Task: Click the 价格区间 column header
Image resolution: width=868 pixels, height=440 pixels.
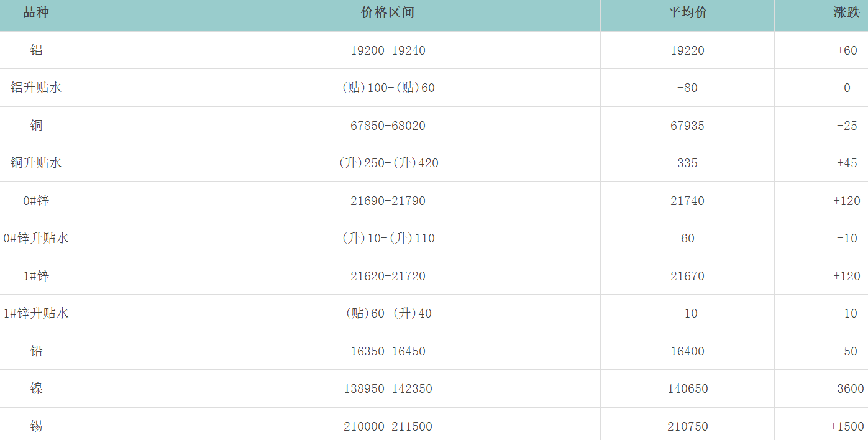Action: click(x=387, y=13)
